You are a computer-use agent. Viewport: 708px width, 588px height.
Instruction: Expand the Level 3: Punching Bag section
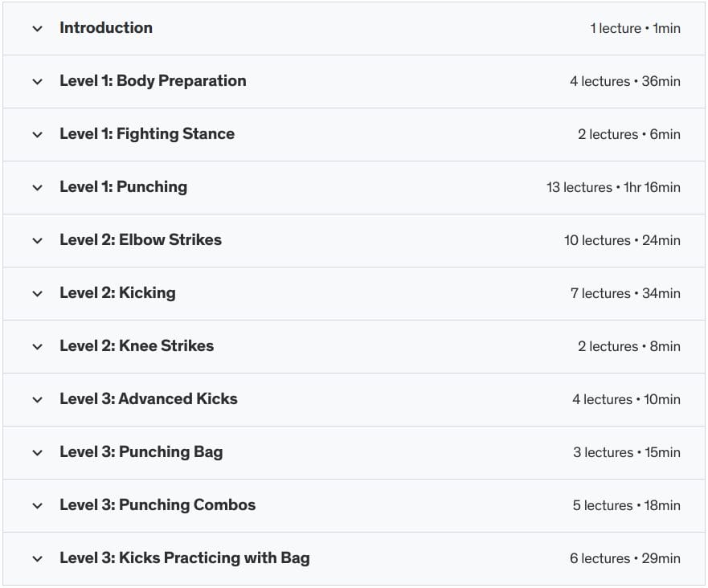pyautogui.click(x=37, y=452)
